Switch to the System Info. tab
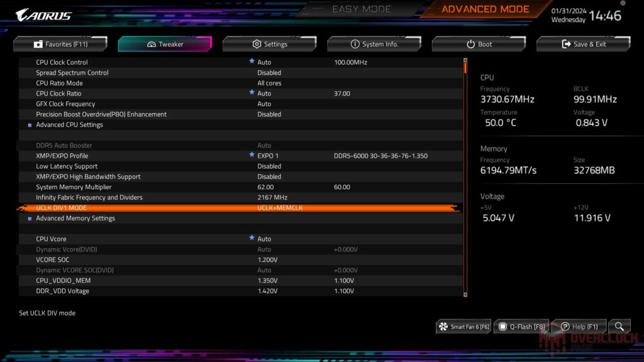Image resolution: width=644 pixels, height=362 pixels. pos(374,44)
